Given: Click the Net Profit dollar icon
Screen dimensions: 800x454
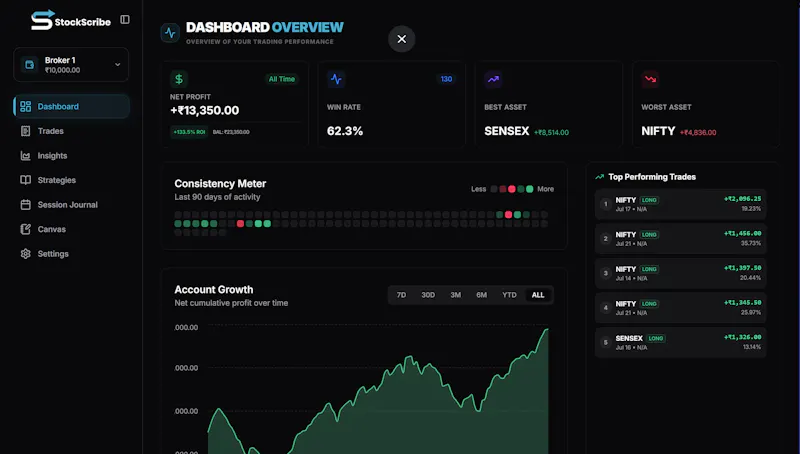Looking at the screenshot, I should click(179, 79).
